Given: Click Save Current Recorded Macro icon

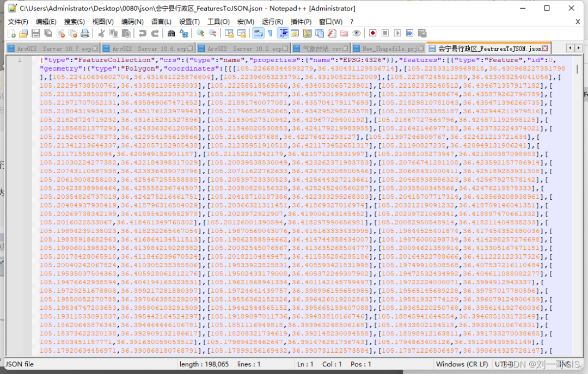Looking at the screenshot, I should point(422,33).
